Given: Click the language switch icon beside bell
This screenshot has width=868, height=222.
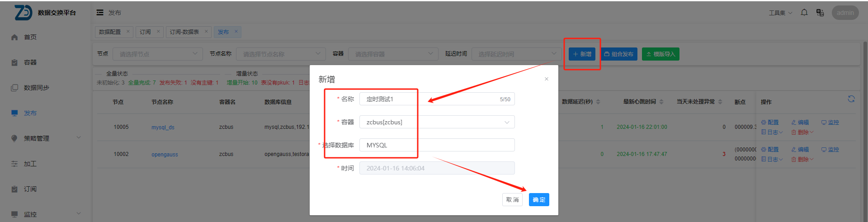Looking at the screenshot, I should (x=820, y=13).
